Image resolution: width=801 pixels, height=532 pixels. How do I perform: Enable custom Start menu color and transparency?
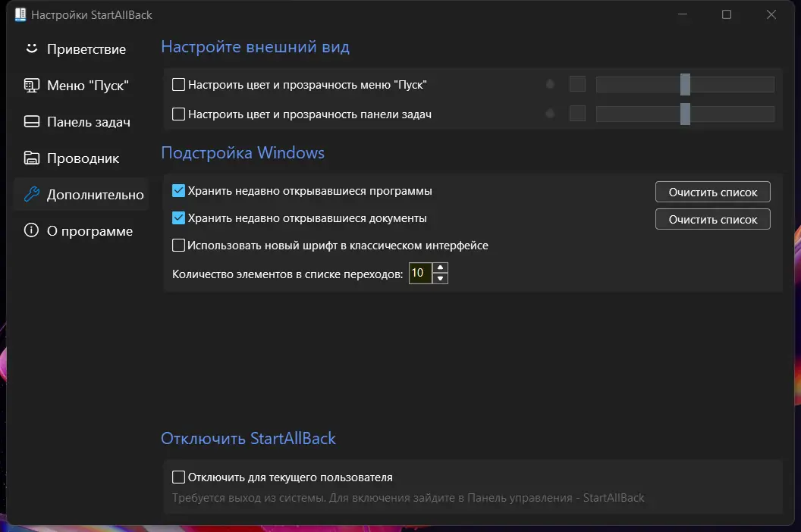178,84
